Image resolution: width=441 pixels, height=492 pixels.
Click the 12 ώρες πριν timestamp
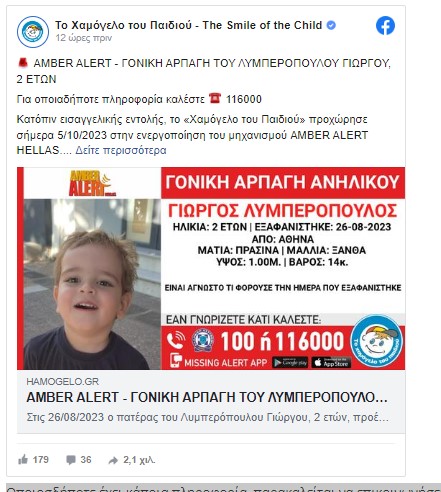(x=84, y=38)
